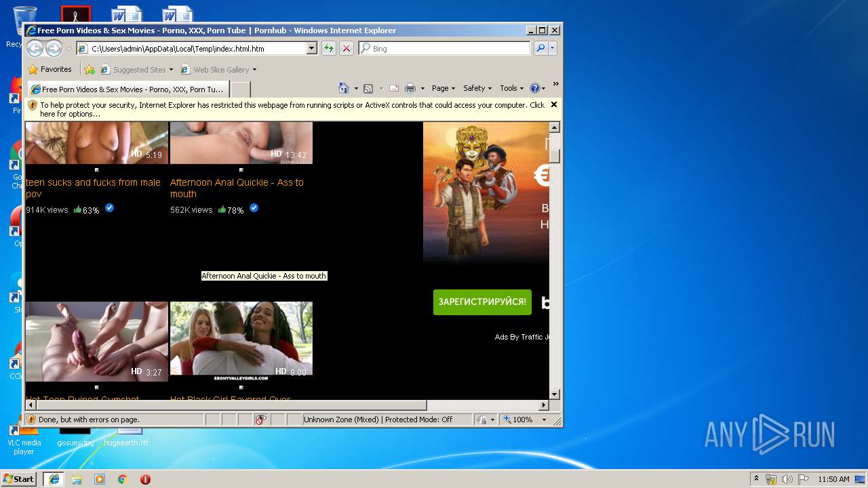Go back with the Back arrow button
This screenshot has width=868, height=488.
pos(35,48)
